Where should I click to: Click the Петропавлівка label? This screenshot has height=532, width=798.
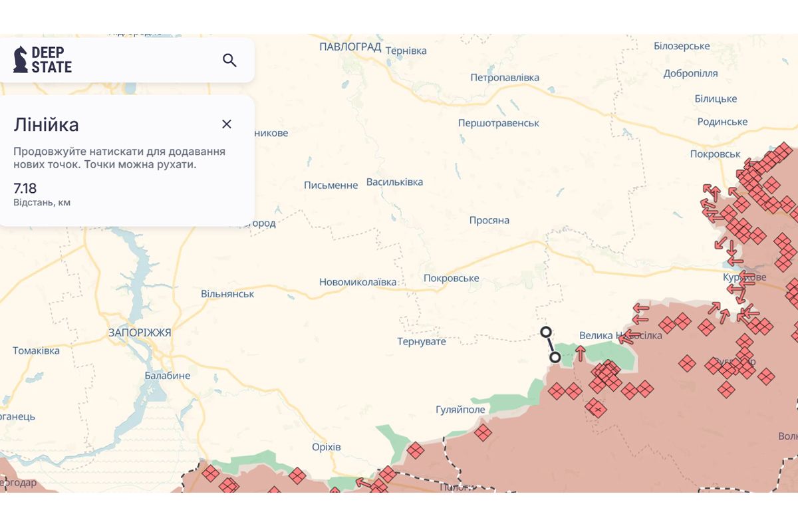(505, 78)
